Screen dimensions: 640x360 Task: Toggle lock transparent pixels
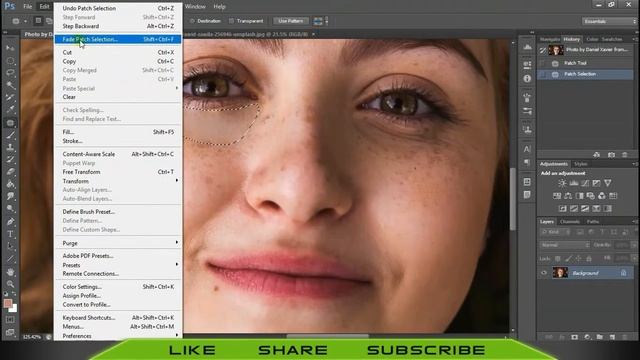pos(558,259)
